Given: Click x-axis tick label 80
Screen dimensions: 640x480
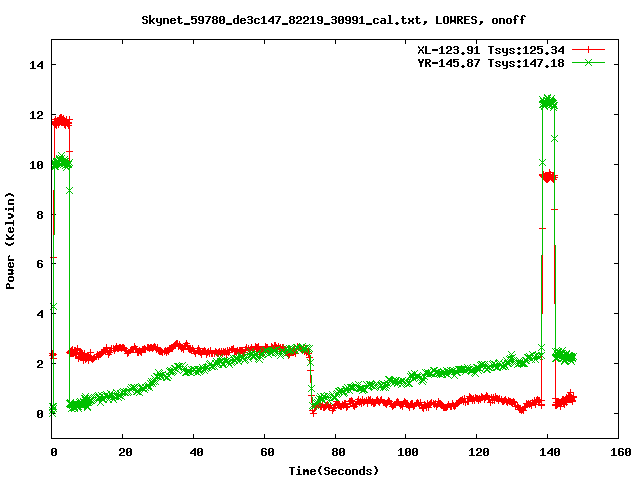Looking at the screenshot, I should (338, 452).
